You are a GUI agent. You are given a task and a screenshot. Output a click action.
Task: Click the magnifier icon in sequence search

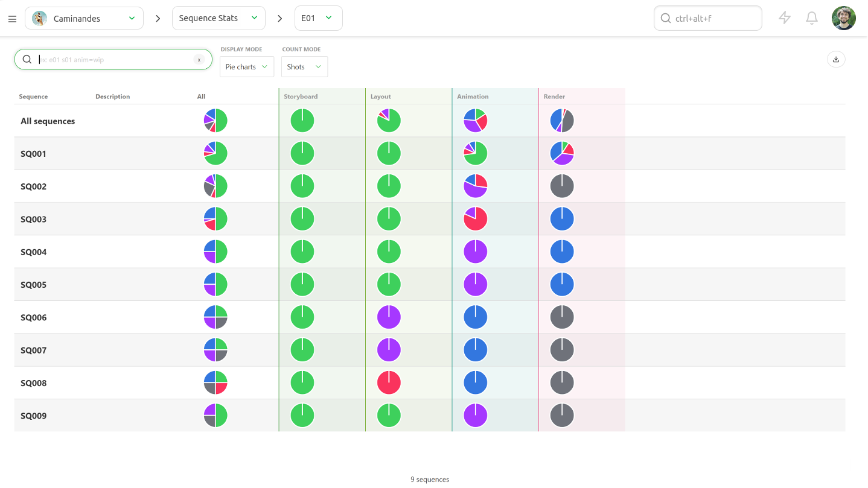(x=27, y=60)
